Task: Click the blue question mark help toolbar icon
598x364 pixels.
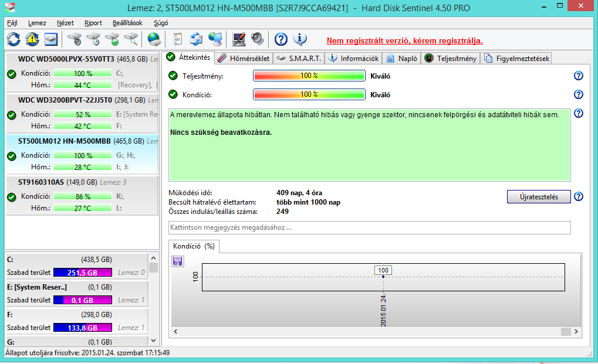Action: click(281, 39)
